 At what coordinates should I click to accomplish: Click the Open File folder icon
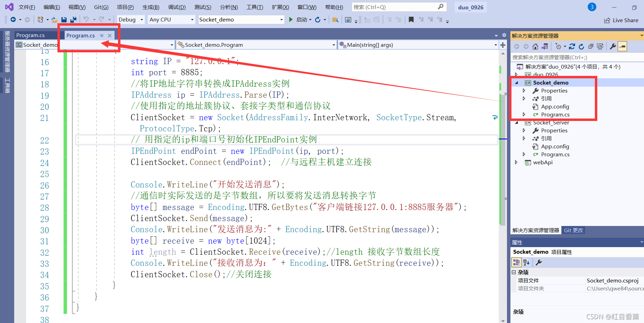(x=54, y=20)
